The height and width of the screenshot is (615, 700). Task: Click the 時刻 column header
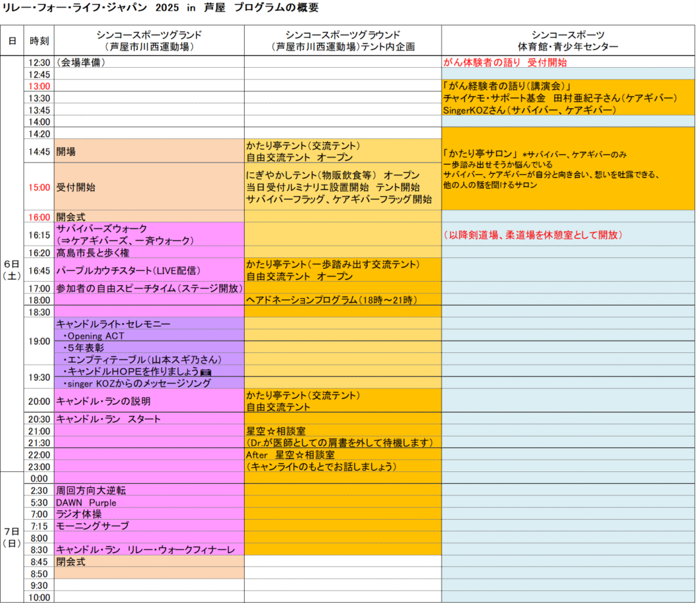39,40
